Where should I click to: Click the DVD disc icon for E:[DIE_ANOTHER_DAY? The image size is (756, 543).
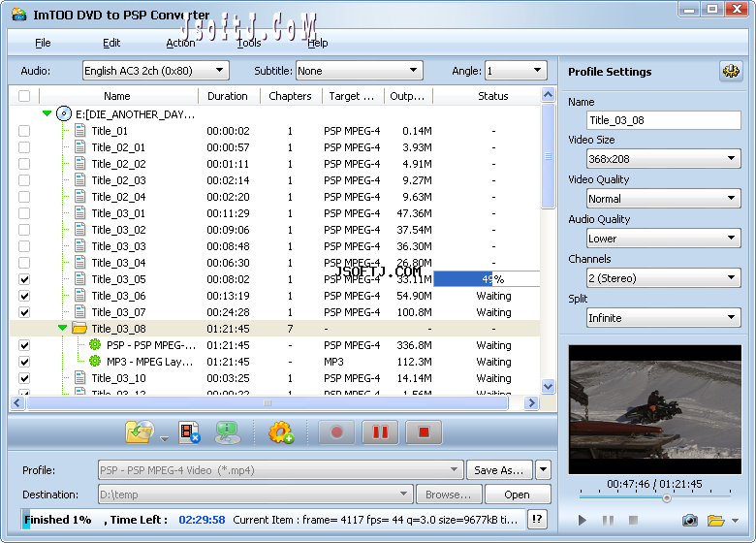[x=64, y=113]
